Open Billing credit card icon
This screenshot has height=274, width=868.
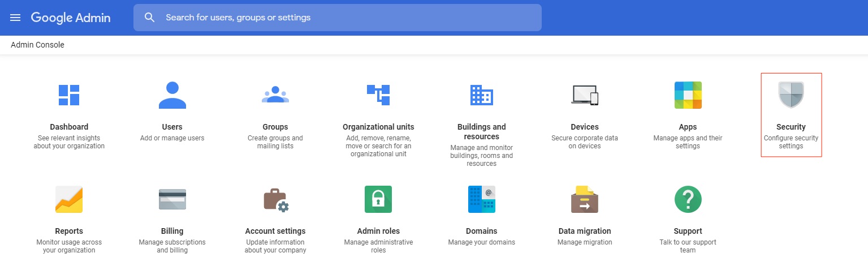pyautogui.click(x=172, y=199)
